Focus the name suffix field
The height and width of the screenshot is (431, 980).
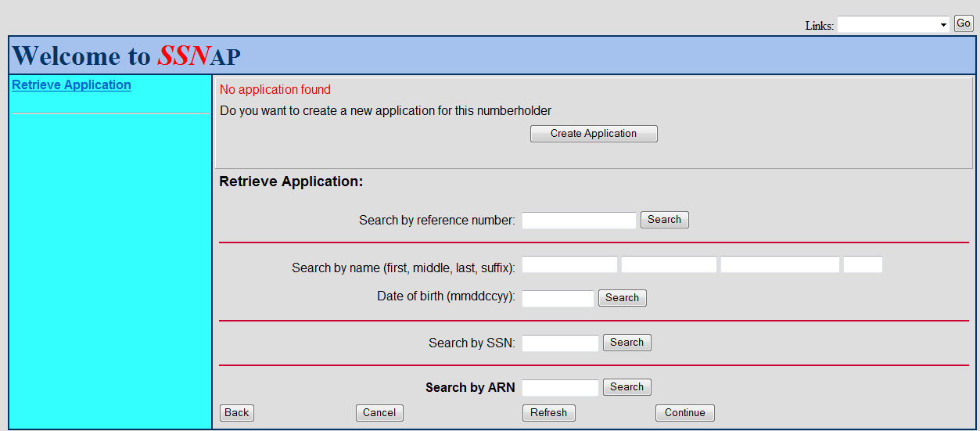[x=863, y=264]
